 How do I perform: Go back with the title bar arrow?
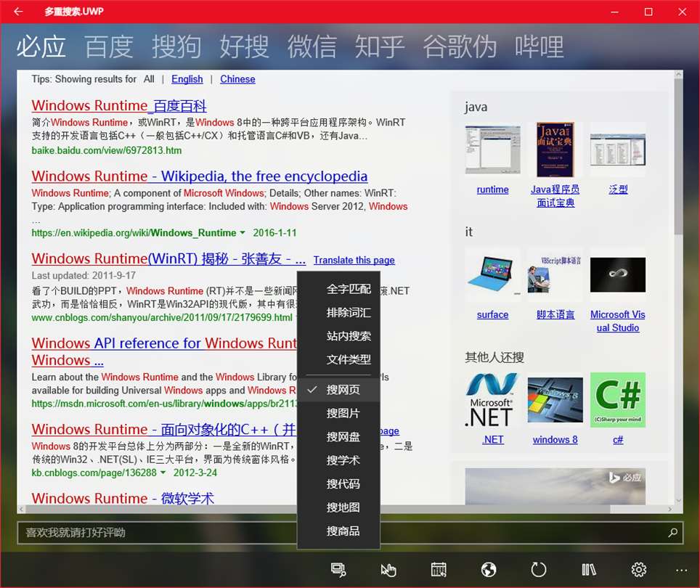[x=18, y=12]
